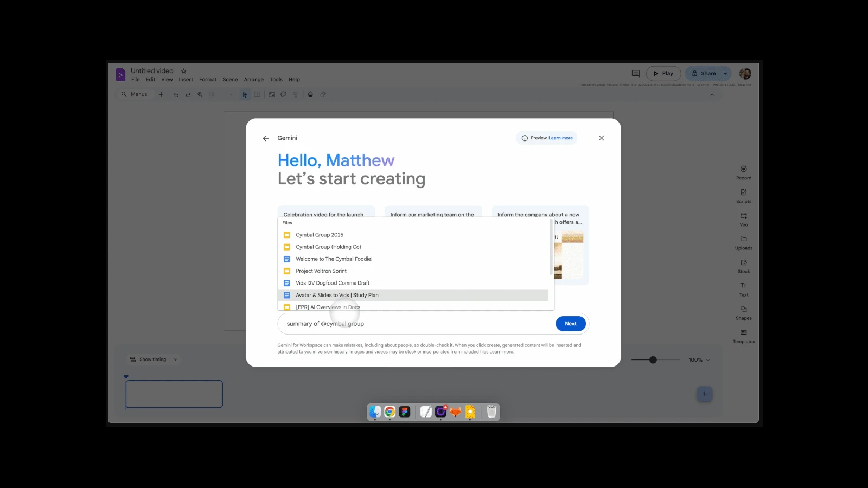This screenshot has height=488, width=868.
Task: Star the Untitled video document
Action: click(183, 71)
